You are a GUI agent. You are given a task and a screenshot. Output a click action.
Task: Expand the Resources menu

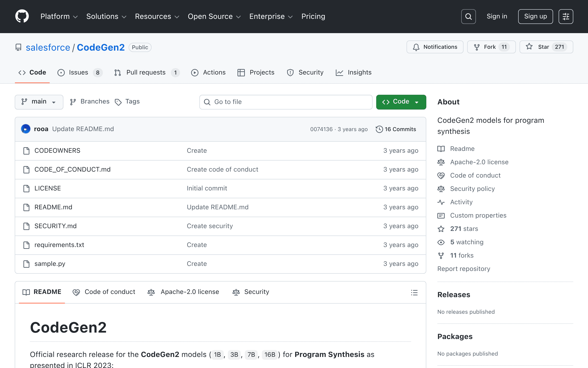coord(157,17)
